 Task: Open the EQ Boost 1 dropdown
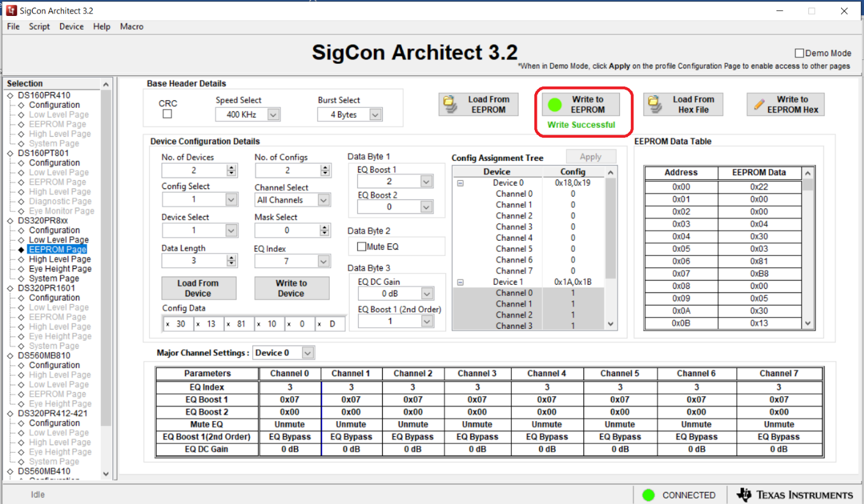427,181
